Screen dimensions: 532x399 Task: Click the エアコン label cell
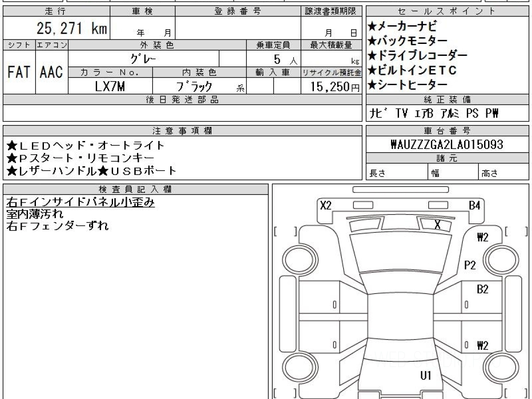pyautogui.click(x=52, y=45)
